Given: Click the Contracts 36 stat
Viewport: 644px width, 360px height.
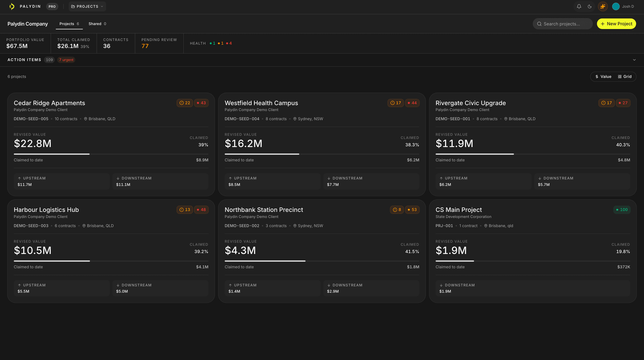Looking at the screenshot, I should pyautogui.click(x=116, y=43).
